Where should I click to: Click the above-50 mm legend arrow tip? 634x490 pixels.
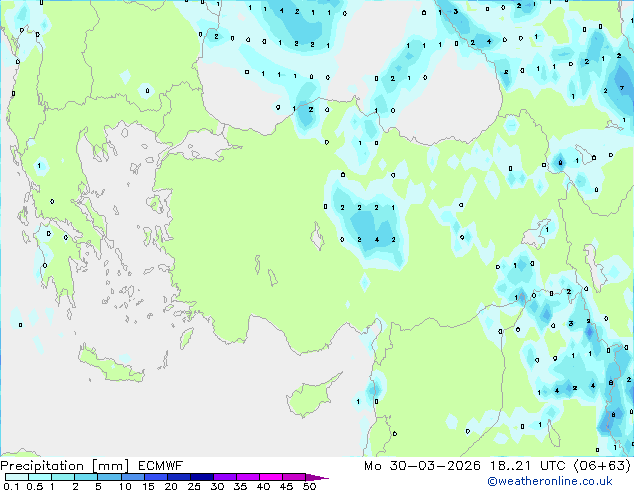click(x=317, y=477)
